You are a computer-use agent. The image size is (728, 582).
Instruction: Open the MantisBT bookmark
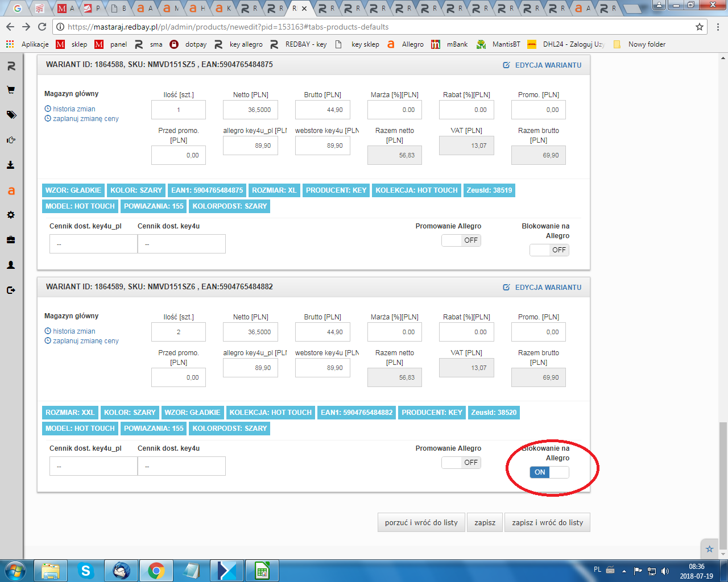[x=499, y=44]
